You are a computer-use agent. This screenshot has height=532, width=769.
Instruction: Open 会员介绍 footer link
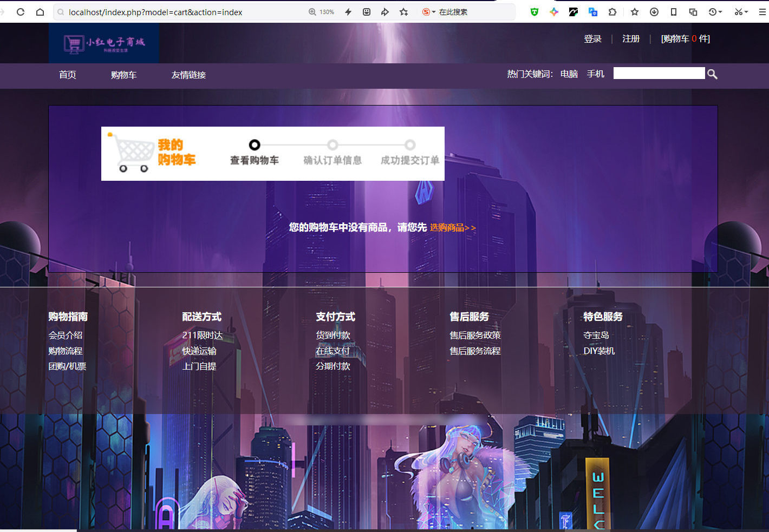[x=66, y=336]
